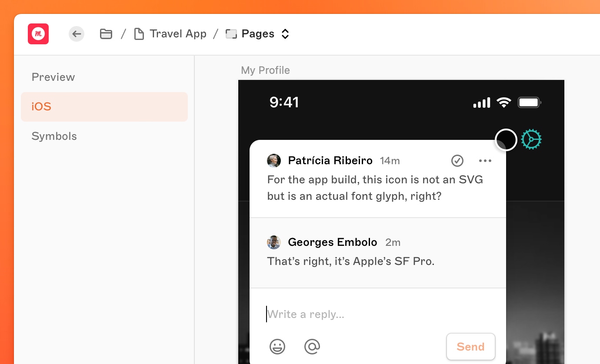Select the Preview sidebar item

click(x=53, y=77)
